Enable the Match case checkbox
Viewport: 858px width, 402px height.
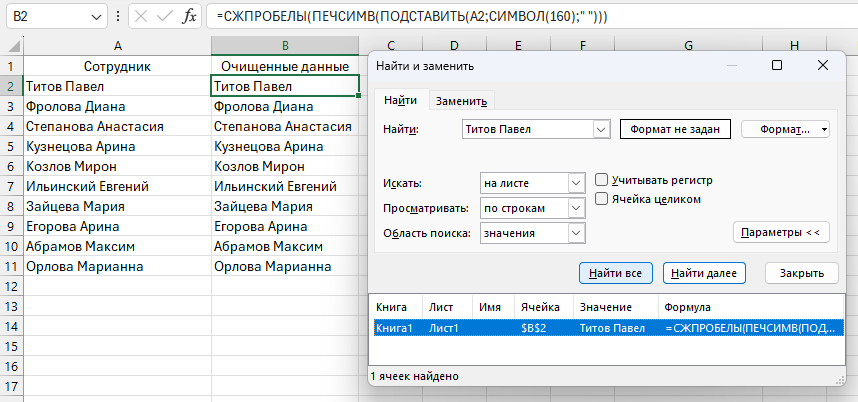[x=602, y=179]
